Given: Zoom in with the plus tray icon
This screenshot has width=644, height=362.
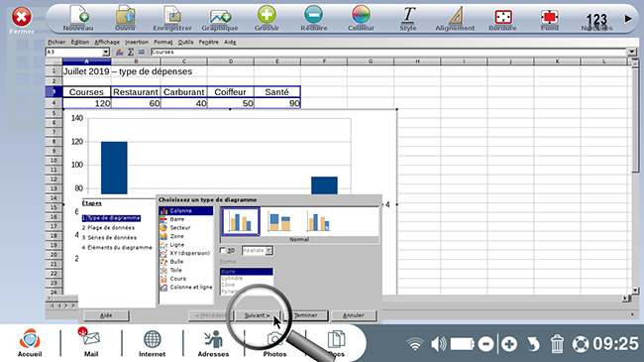Looking at the screenshot, I should [509, 344].
